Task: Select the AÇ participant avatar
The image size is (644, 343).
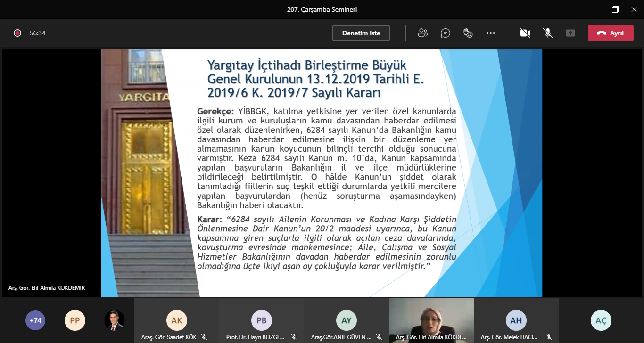Action: click(x=601, y=320)
